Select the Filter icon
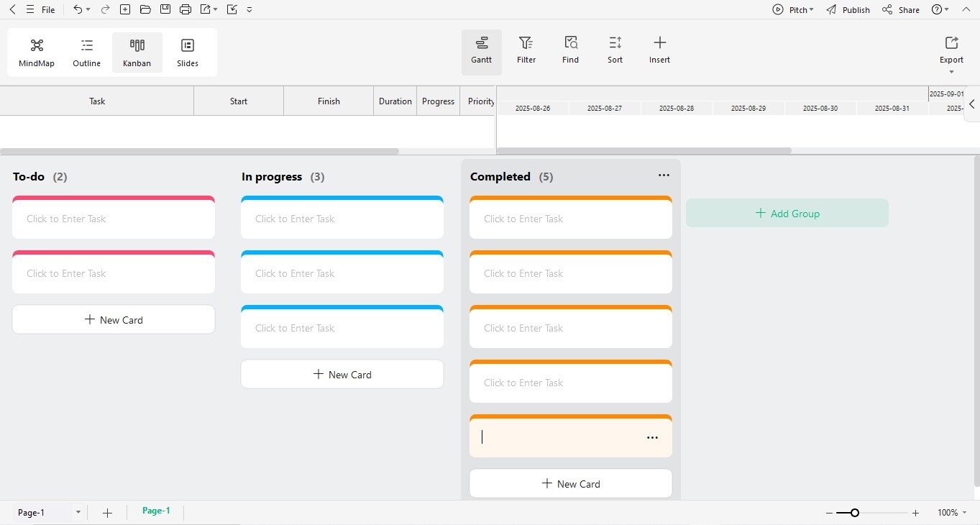This screenshot has width=980, height=525. (526, 49)
